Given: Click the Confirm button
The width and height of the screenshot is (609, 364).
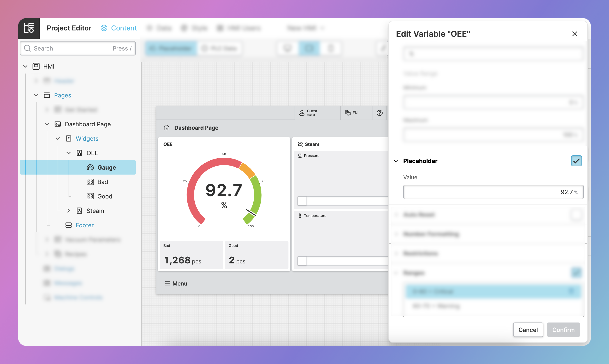Looking at the screenshot, I should tap(563, 330).
